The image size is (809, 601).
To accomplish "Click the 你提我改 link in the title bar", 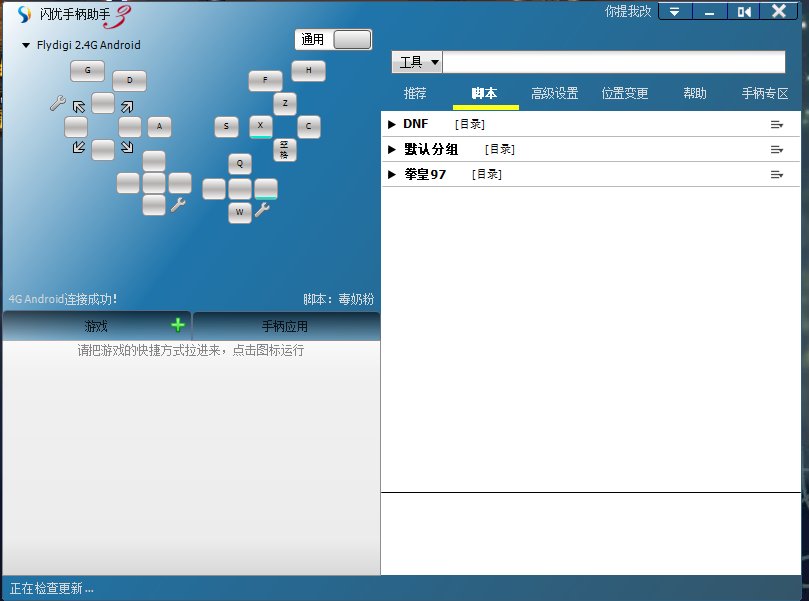I will pyautogui.click(x=626, y=11).
